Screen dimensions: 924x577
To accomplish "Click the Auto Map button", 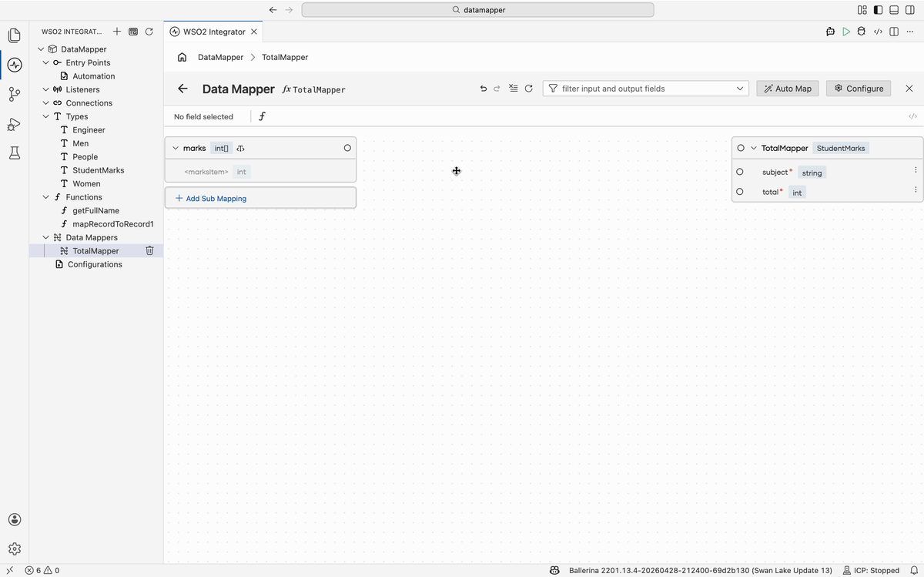I will pyautogui.click(x=788, y=89).
